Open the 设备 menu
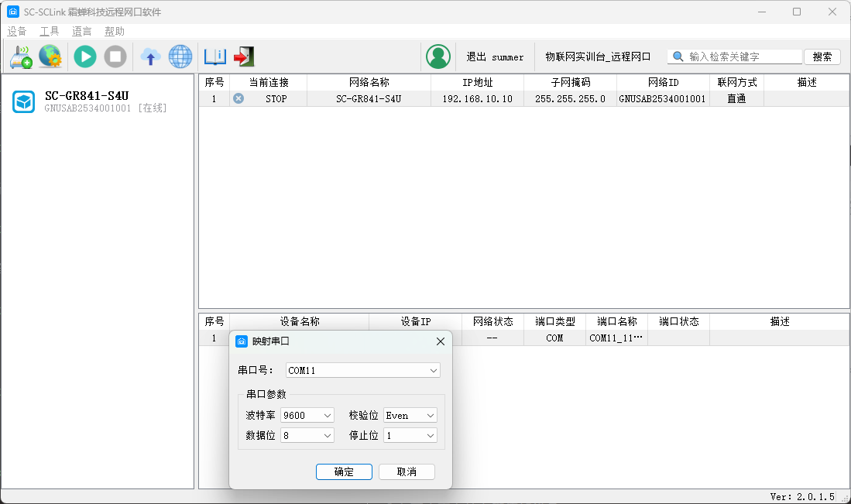Viewport: 851px width, 504px height. coord(17,32)
